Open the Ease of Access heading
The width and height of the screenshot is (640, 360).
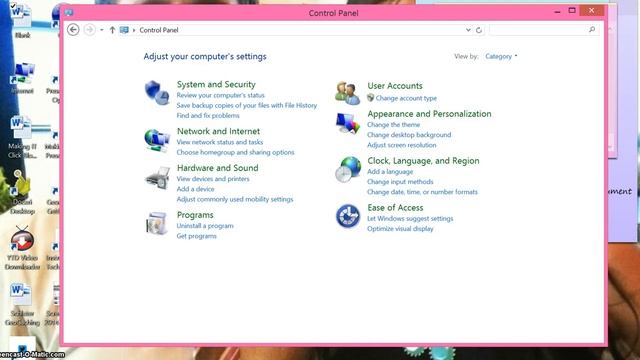tap(395, 208)
